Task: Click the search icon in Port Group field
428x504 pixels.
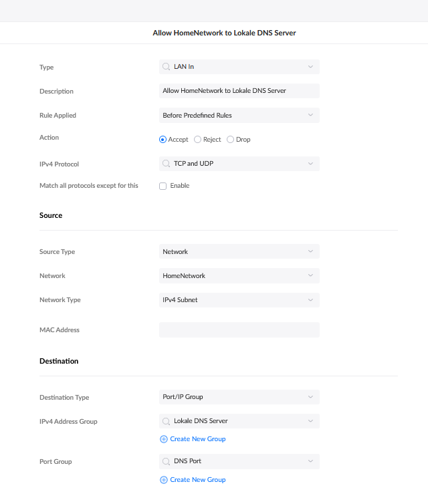Action: (x=165, y=461)
